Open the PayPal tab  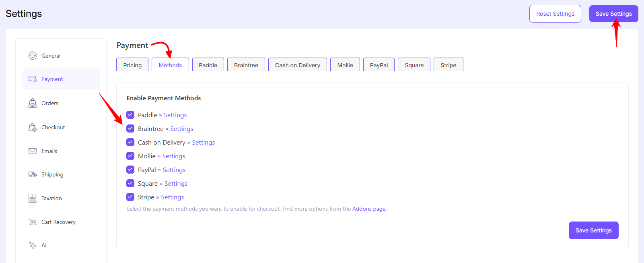[379, 65]
